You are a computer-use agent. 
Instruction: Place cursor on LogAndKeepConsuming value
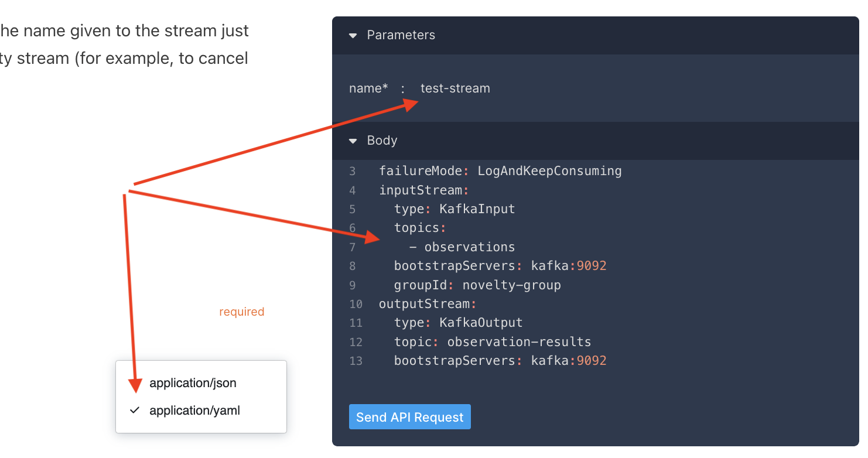(x=549, y=171)
